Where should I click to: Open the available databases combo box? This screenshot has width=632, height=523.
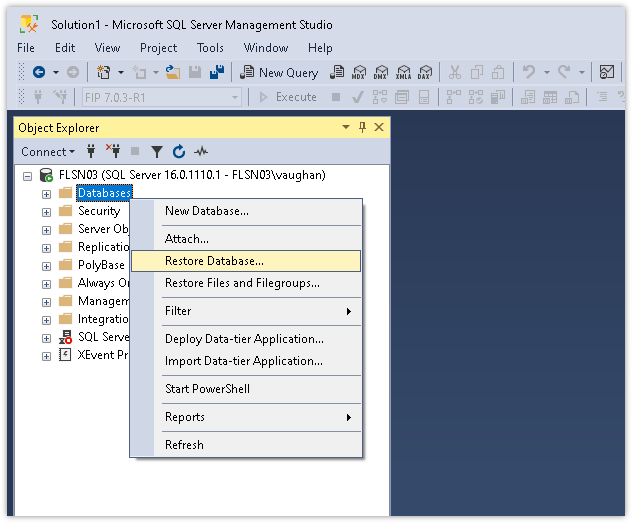[162, 98]
